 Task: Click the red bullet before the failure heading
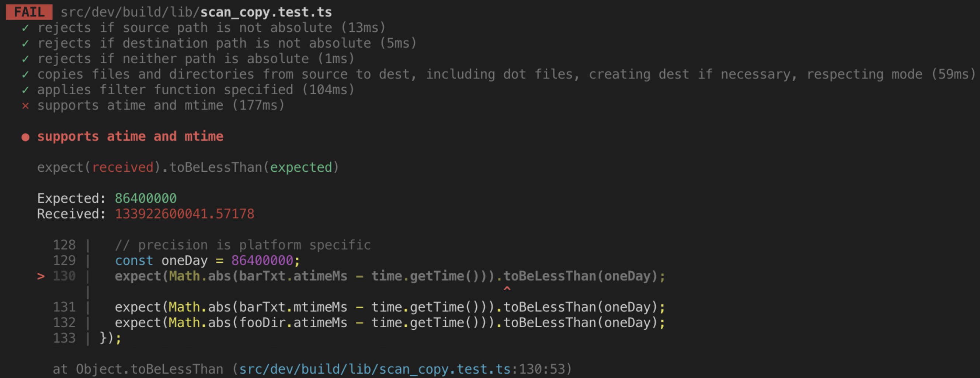(x=25, y=137)
